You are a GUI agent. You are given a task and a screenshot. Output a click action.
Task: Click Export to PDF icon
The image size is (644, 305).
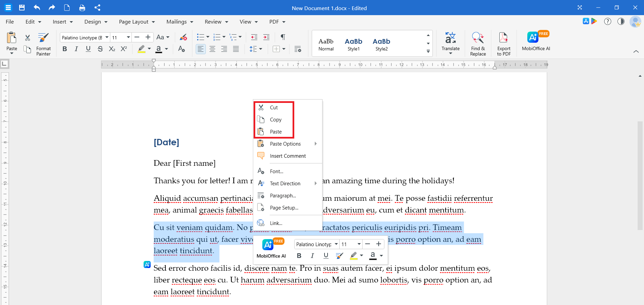pos(504,44)
